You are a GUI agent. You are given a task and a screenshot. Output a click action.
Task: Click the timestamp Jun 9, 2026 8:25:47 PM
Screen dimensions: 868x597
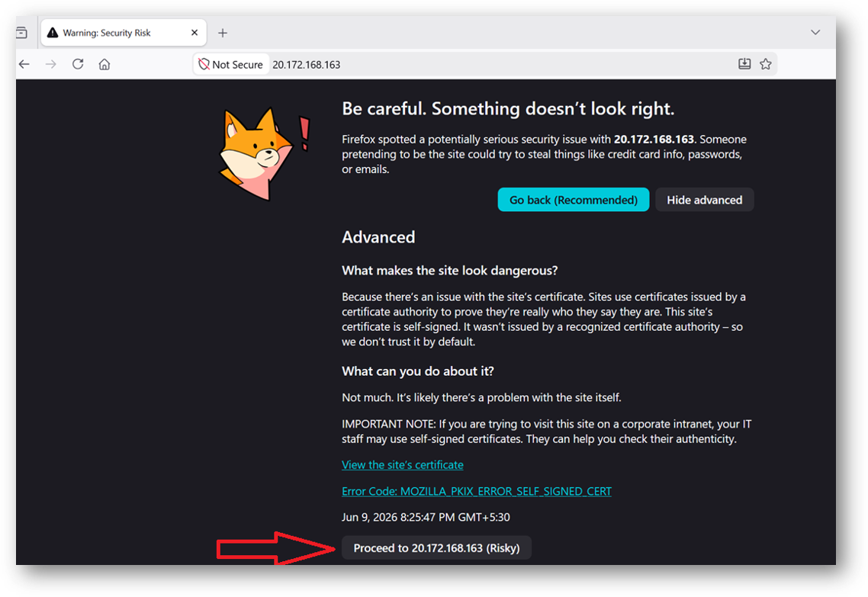[x=426, y=518]
